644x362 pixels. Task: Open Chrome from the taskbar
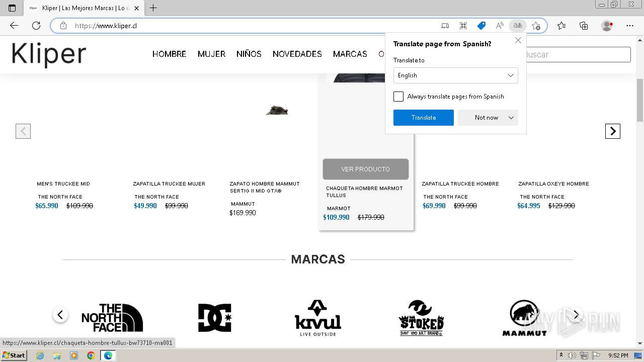click(91, 355)
